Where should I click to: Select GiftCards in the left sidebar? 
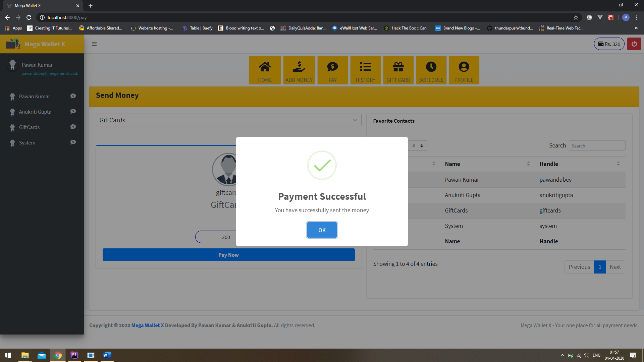[x=29, y=127]
